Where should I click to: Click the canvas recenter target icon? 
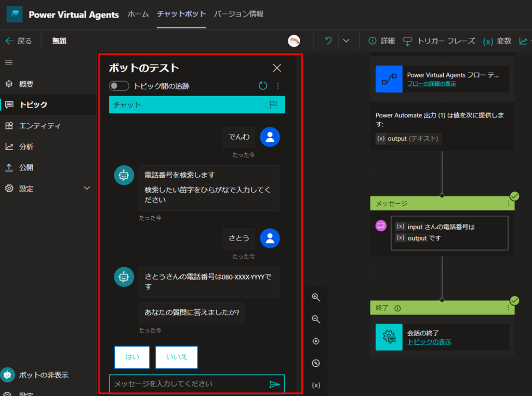click(x=316, y=341)
